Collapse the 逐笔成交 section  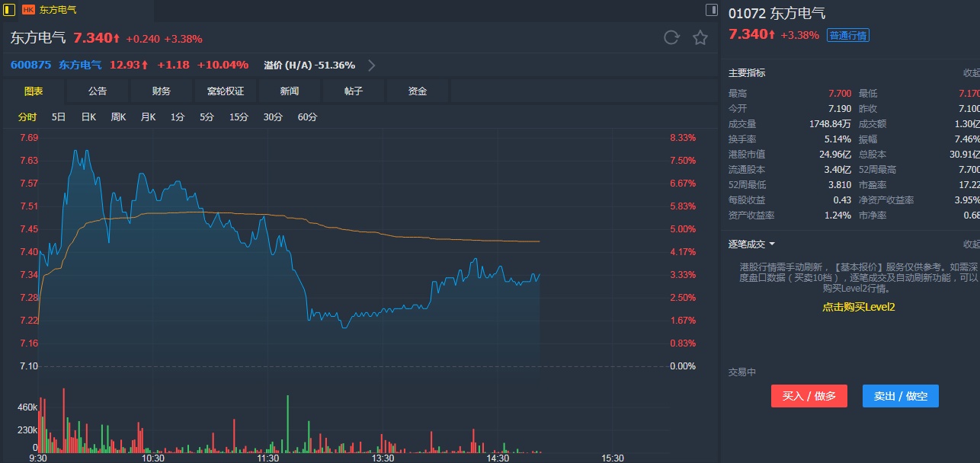pos(971,244)
